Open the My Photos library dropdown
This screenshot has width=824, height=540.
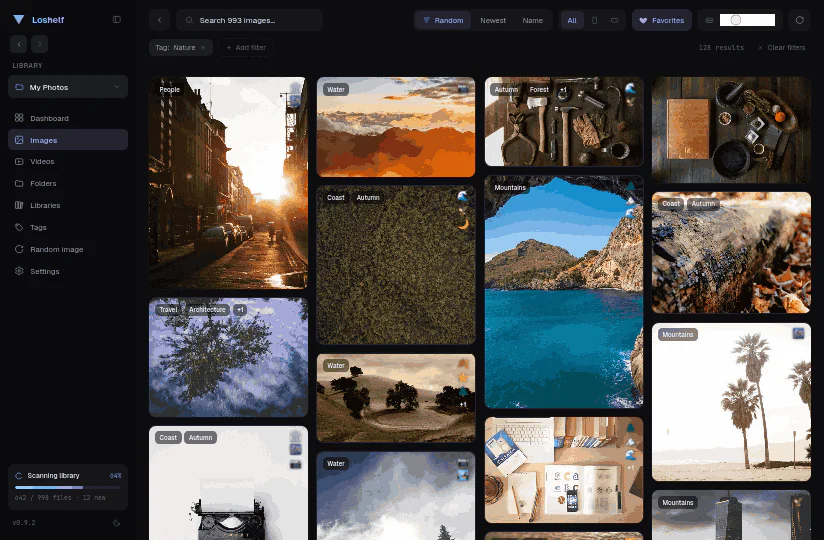click(x=68, y=87)
